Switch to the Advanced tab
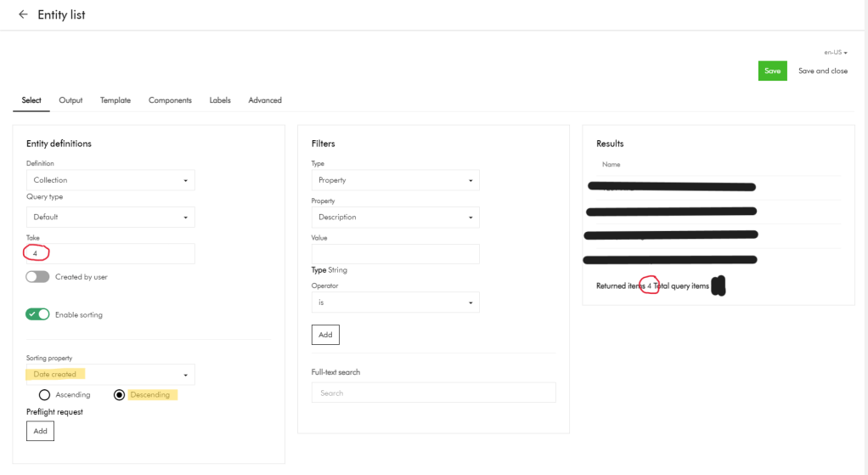The image size is (868, 475). tap(265, 100)
